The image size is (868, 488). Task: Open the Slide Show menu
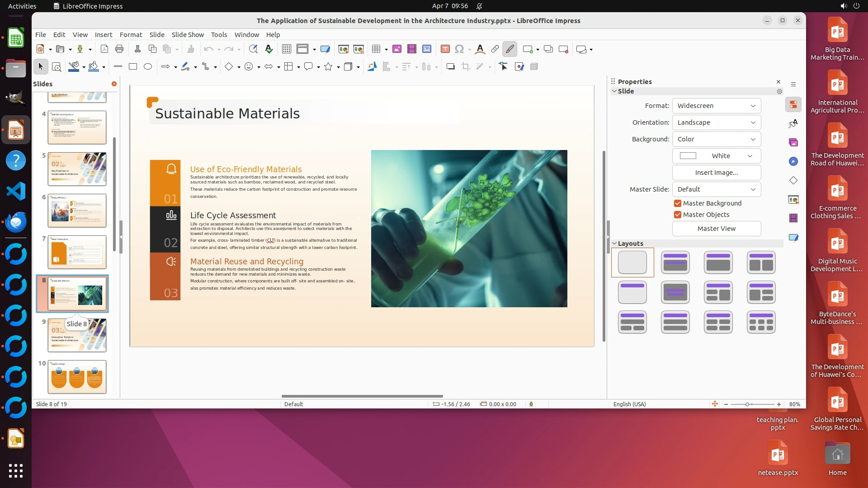tap(188, 35)
